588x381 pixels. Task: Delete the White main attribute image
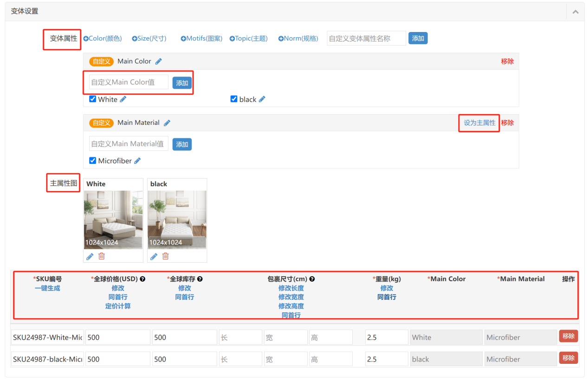tap(102, 256)
